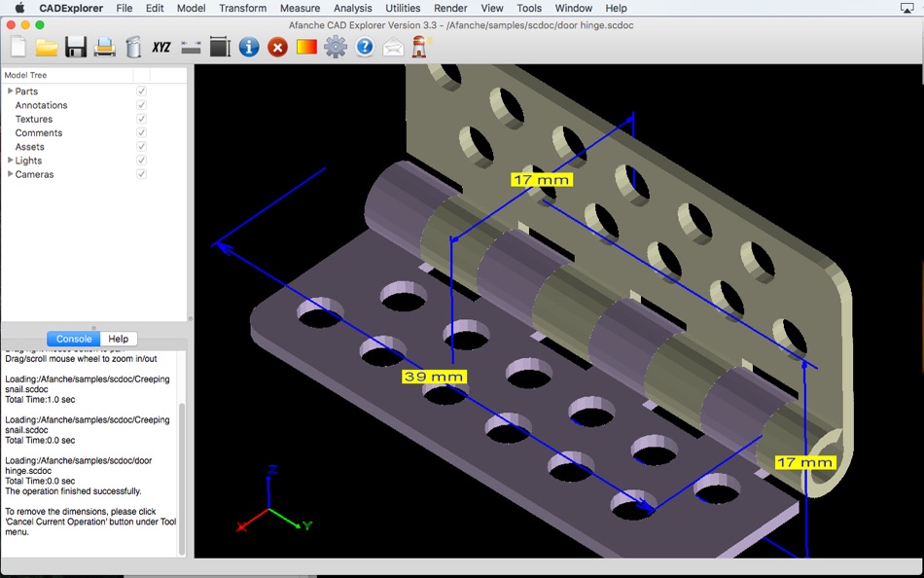Toggle the Assets visibility checkbox
The height and width of the screenshot is (578, 924).
(x=141, y=147)
